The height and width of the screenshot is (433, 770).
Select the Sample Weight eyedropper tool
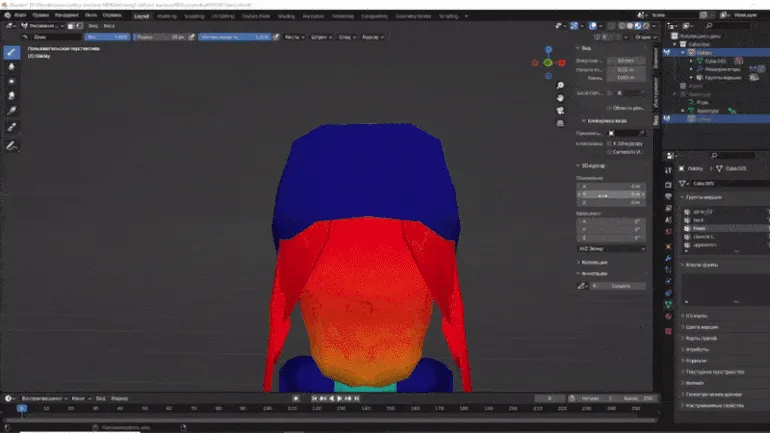[x=12, y=110]
